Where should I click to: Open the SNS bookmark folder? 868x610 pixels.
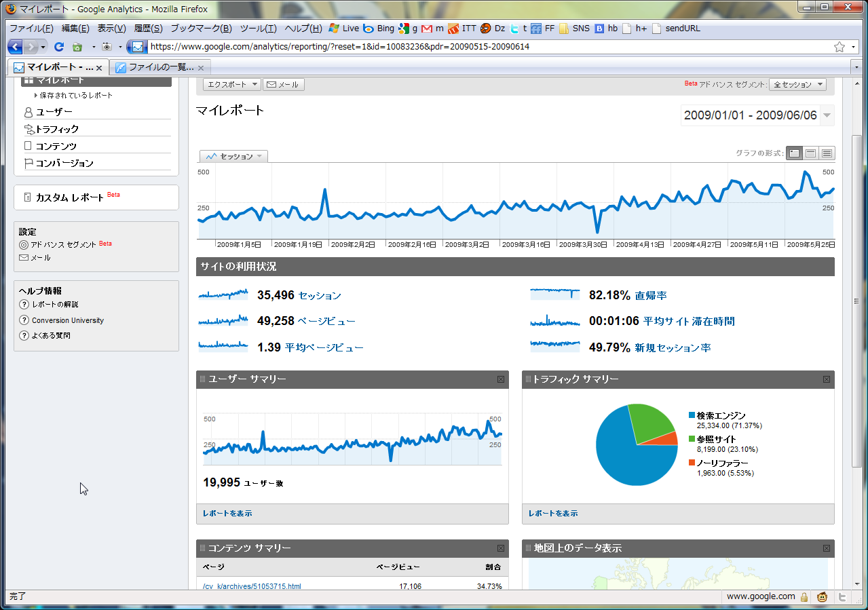pyautogui.click(x=575, y=28)
